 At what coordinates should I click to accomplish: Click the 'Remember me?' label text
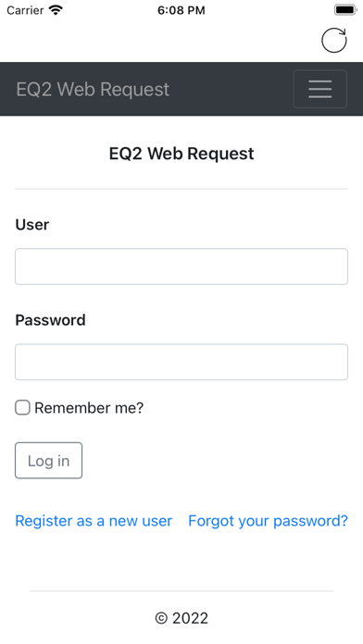(89, 408)
